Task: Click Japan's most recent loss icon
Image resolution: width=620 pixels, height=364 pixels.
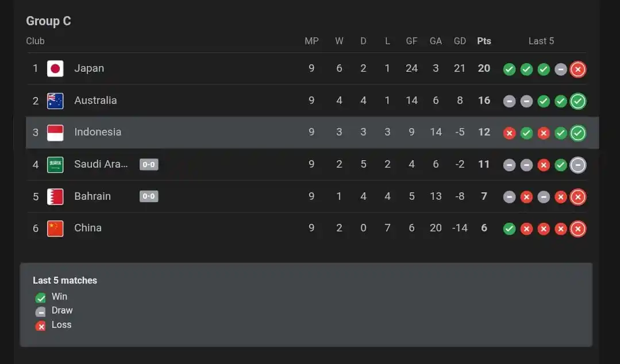Action: (577, 69)
